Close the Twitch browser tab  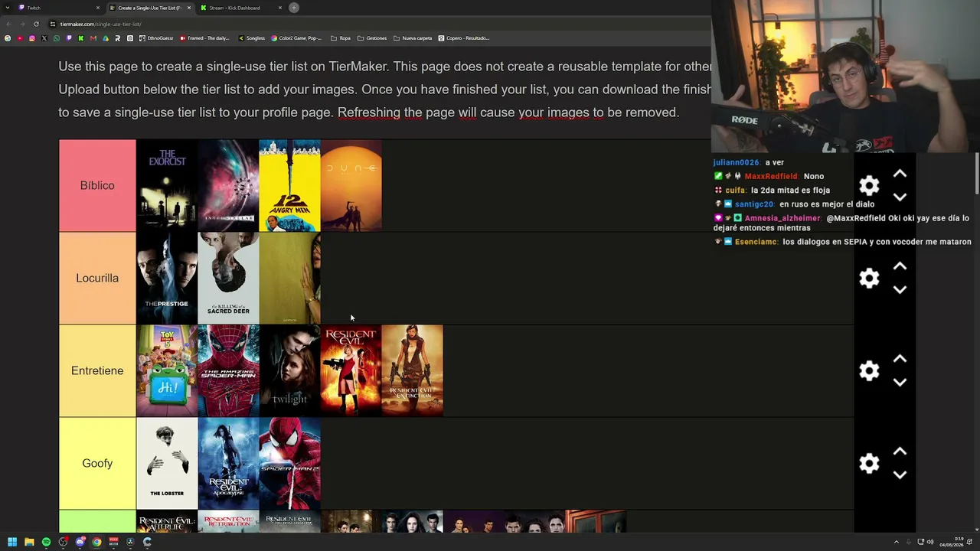98,8
